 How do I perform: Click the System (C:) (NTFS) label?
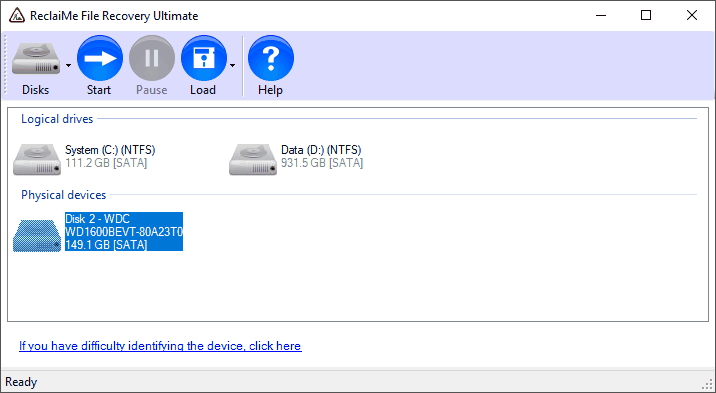point(110,150)
